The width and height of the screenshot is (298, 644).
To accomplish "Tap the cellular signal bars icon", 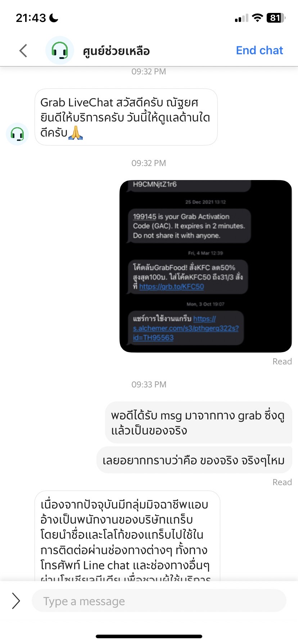I will coord(241,18).
